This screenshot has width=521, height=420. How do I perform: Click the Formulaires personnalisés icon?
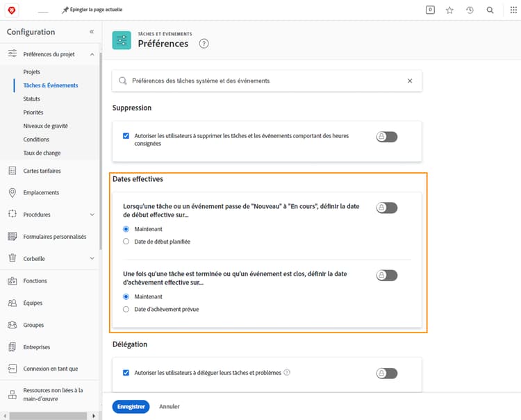pyautogui.click(x=13, y=237)
